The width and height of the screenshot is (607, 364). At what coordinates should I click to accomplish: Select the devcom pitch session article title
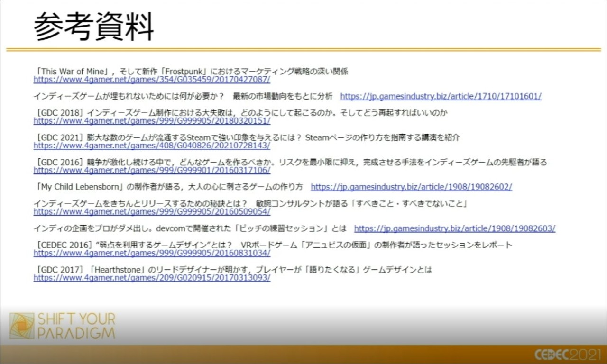pos(190,228)
